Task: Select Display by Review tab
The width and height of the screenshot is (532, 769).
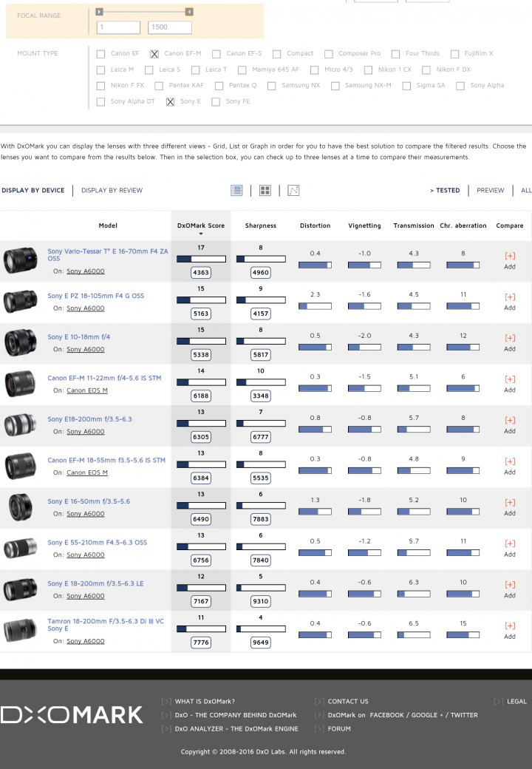Action: tap(112, 190)
